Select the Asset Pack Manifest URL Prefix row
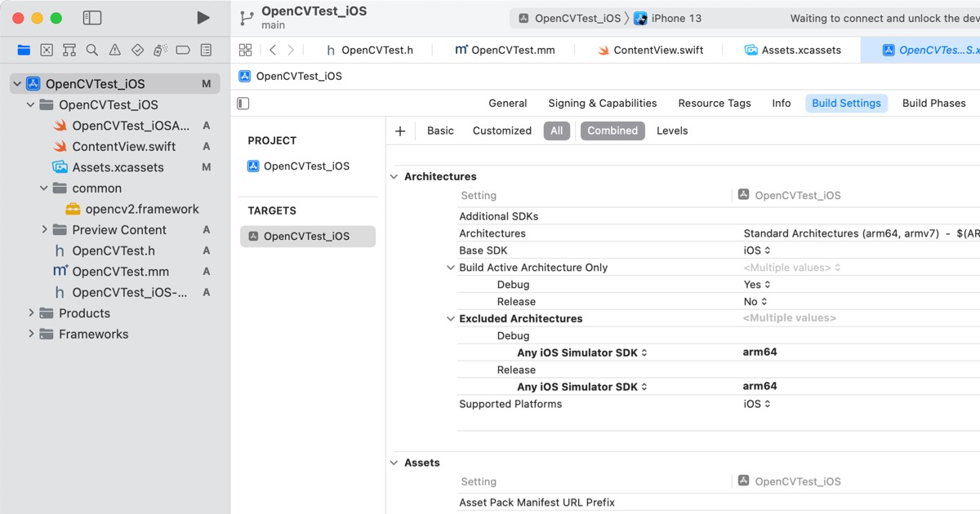The height and width of the screenshot is (514, 980). click(x=719, y=503)
